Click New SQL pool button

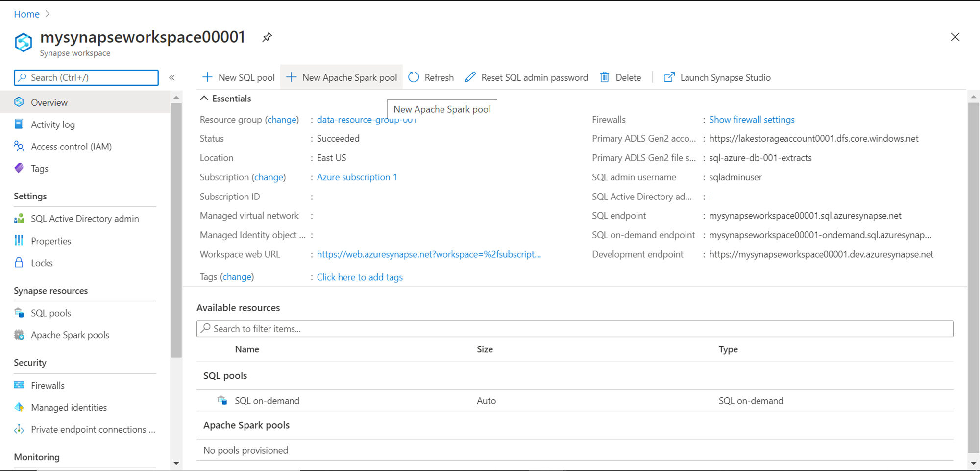(x=239, y=77)
